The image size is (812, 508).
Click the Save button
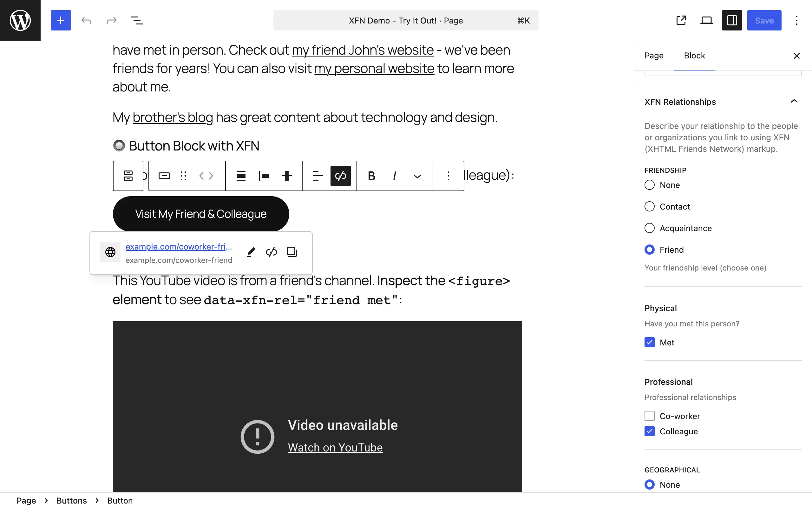764,21
